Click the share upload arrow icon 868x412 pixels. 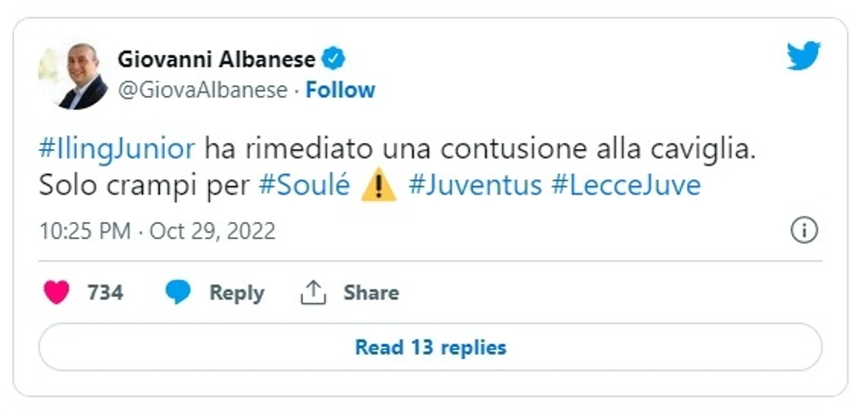click(x=313, y=293)
